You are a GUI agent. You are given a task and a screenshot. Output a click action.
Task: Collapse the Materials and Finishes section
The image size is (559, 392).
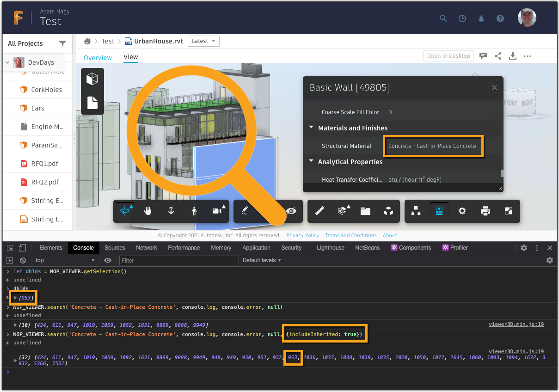[x=311, y=128]
